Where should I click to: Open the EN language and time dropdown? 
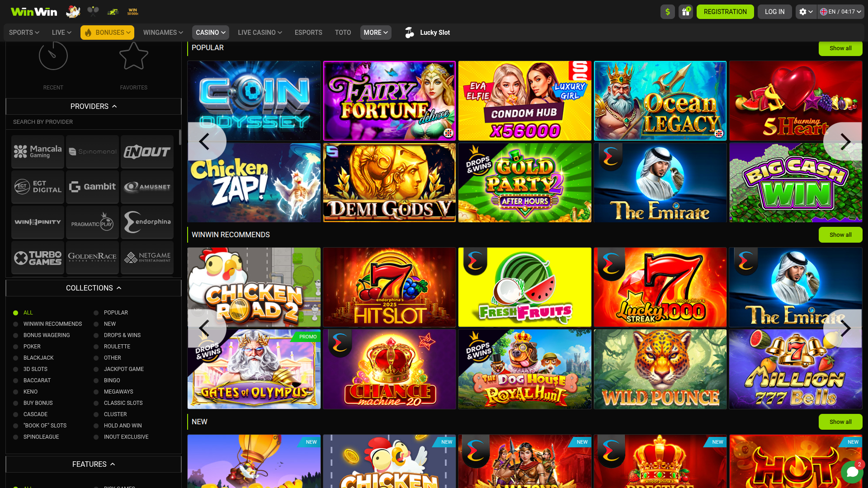pyautogui.click(x=841, y=11)
